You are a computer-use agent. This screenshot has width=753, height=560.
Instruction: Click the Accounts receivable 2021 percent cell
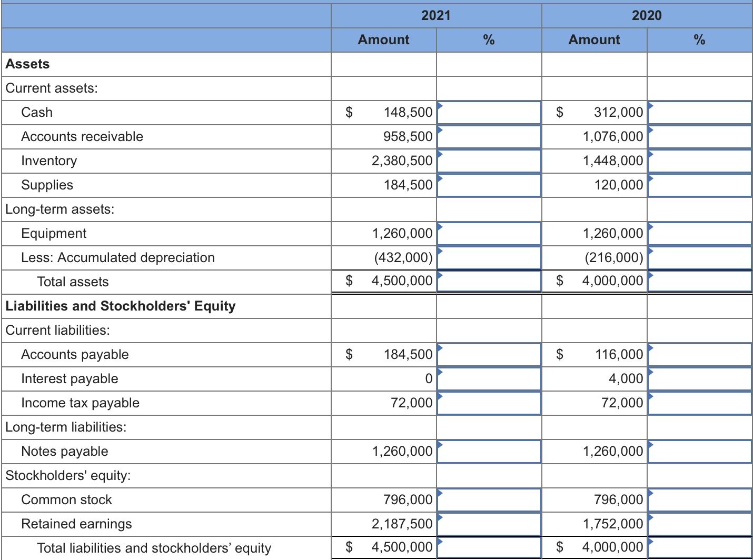click(x=489, y=136)
